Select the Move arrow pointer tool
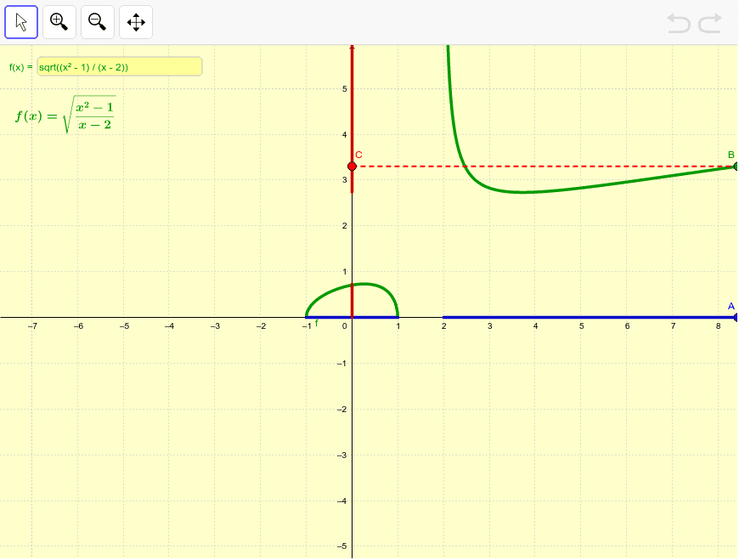Viewport: 739px width, 560px height. pyautogui.click(x=21, y=22)
